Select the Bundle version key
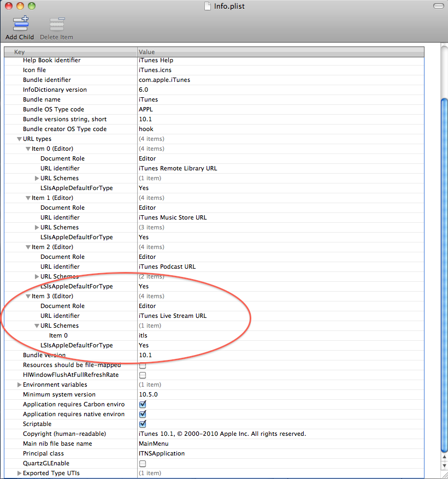This screenshot has width=448, height=479. tap(44, 355)
